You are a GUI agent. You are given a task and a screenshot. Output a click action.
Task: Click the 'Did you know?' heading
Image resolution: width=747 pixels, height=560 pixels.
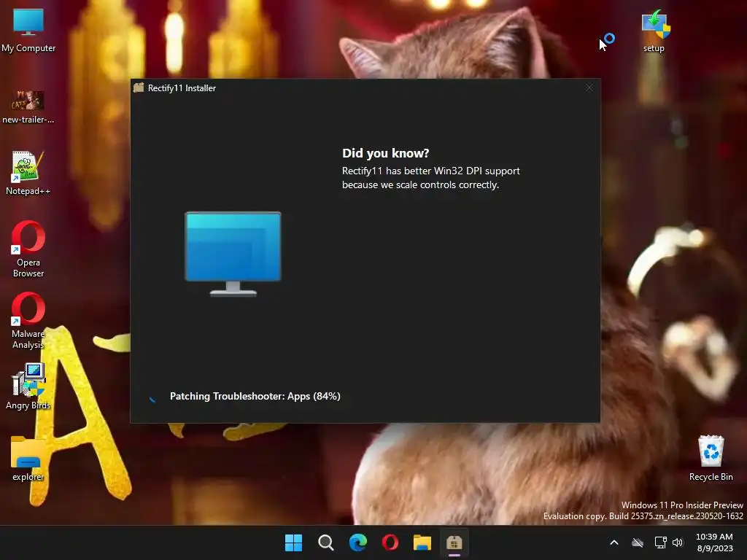pyautogui.click(x=385, y=153)
